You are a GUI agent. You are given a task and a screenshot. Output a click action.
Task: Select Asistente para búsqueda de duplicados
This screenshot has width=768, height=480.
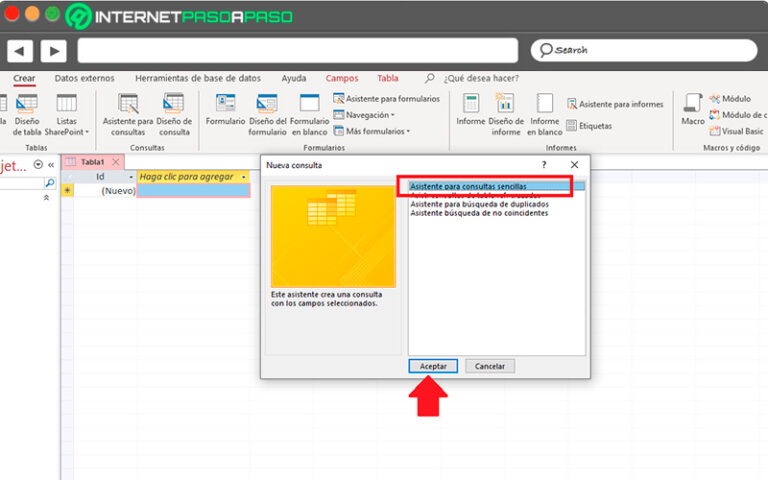479,204
